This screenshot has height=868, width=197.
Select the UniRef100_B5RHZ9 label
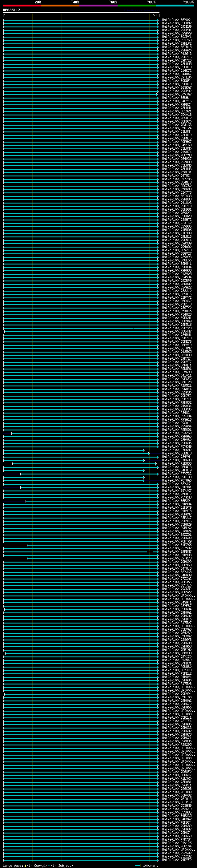(x=177, y=525)
